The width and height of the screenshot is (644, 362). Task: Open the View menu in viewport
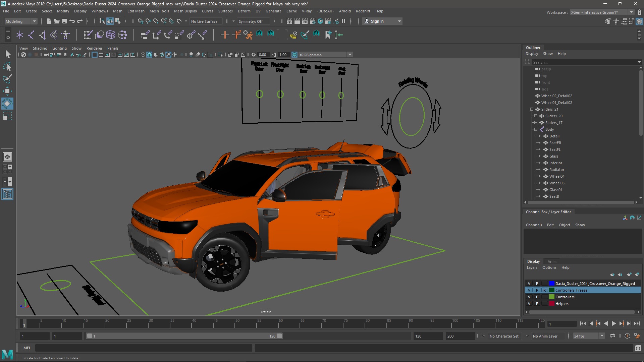23,48
